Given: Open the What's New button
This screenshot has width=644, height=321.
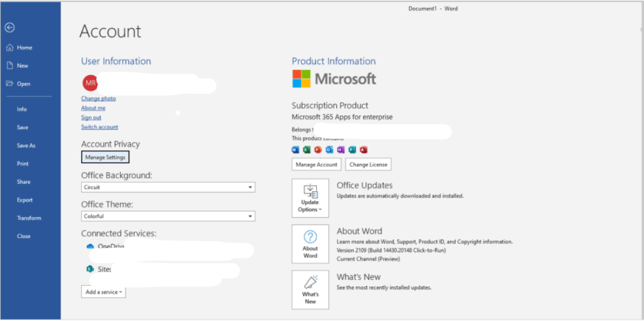Looking at the screenshot, I should tap(310, 290).
